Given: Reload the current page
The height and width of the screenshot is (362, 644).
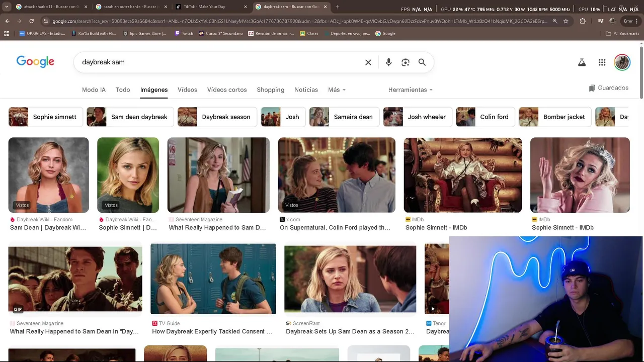Looking at the screenshot, I should tap(31, 21).
